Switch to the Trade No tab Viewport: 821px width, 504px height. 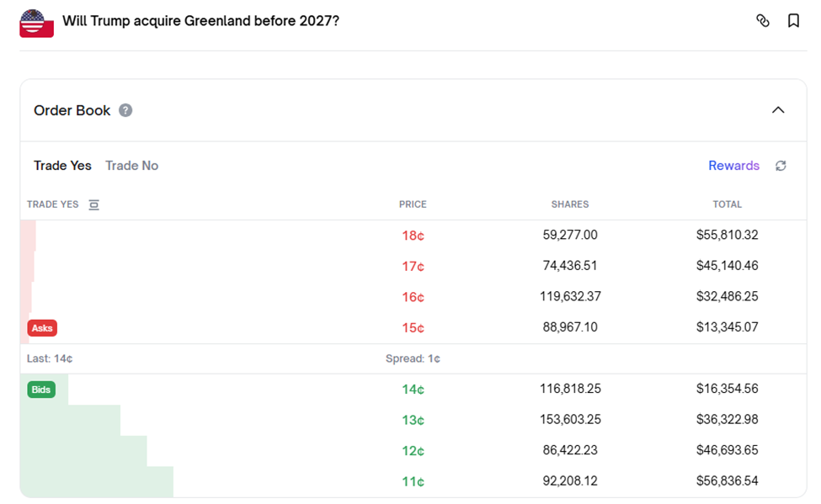point(132,166)
